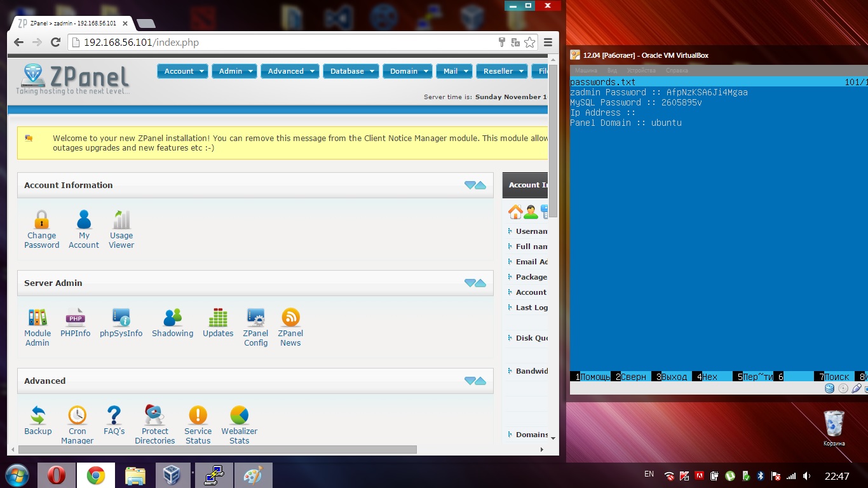Open the PHPInfo icon

(76, 318)
